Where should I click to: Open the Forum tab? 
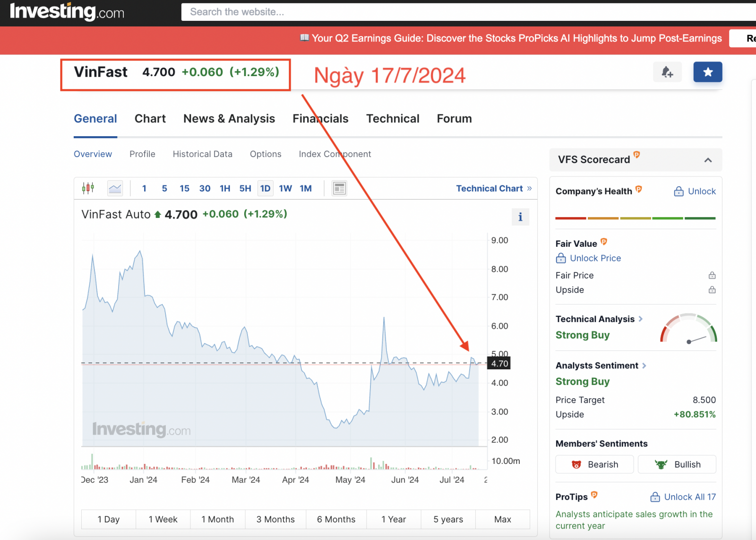coord(454,119)
